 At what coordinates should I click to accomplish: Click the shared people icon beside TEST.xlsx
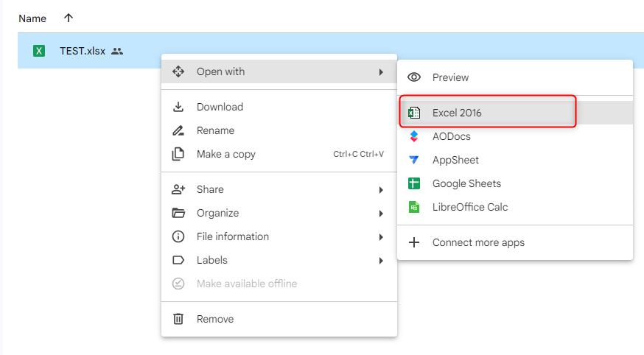point(117,52)
